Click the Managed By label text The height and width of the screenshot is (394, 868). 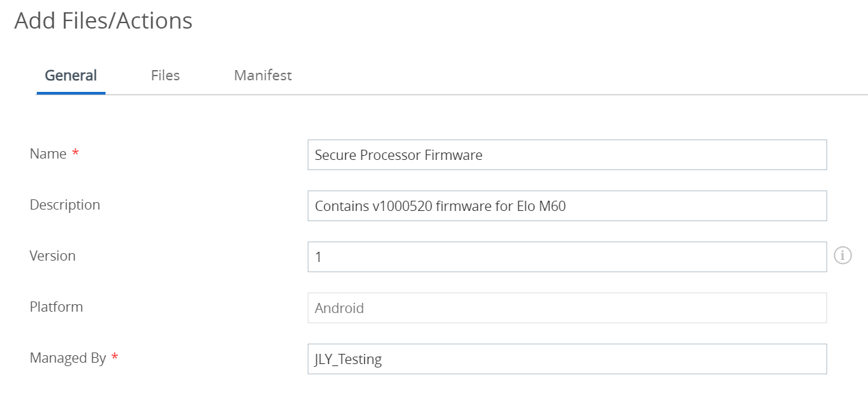pyautogui.click(x=68, y=358)
